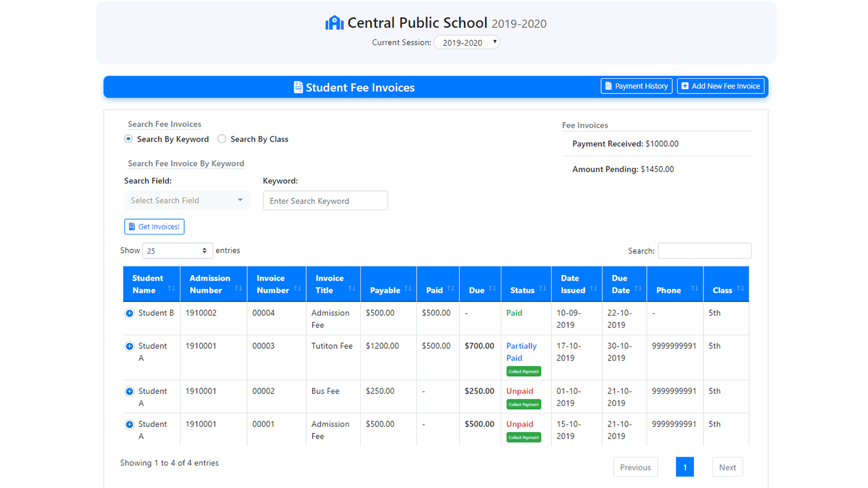
Task: Go to page 1 in pagination
Action: tap(684, 468)
